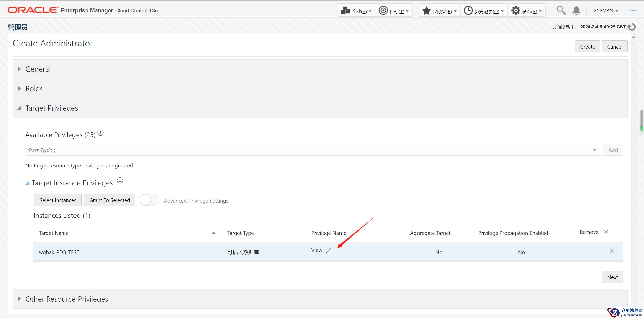
Task: Click the Create button
Action: [x=587, y=47]
